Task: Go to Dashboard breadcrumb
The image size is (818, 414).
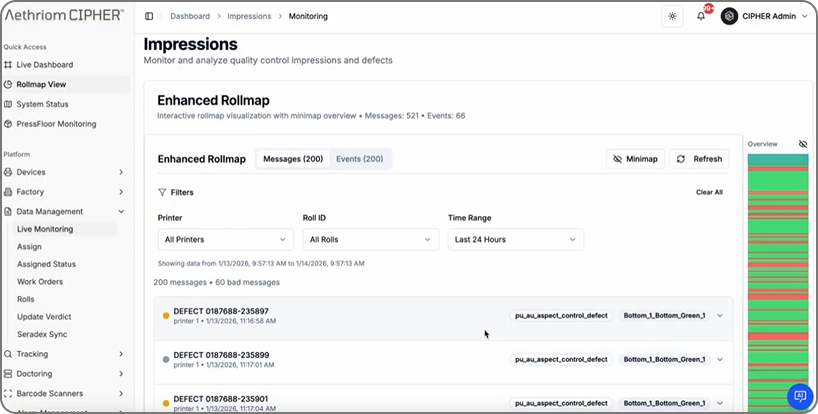Action: tap(190, 16)
